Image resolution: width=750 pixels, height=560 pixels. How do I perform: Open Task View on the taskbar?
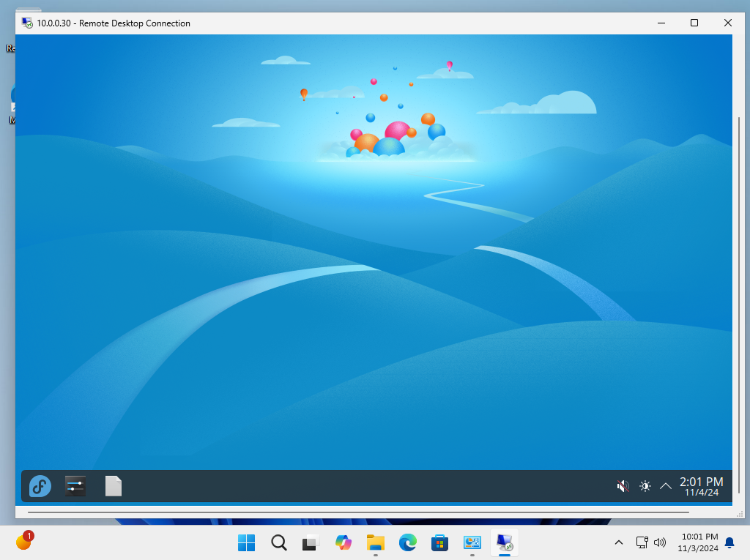[311, 542]
